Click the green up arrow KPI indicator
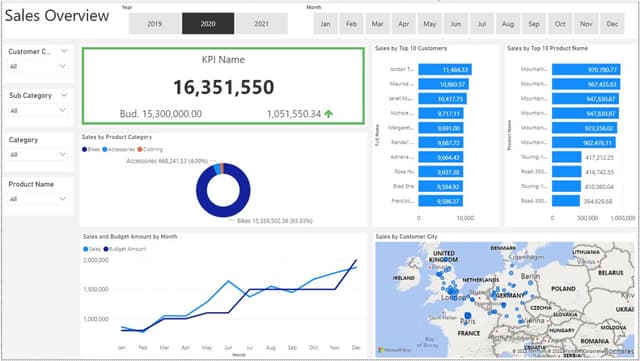Image resolution: width=640 pixels, height=361 pixels. pos(329,114)
